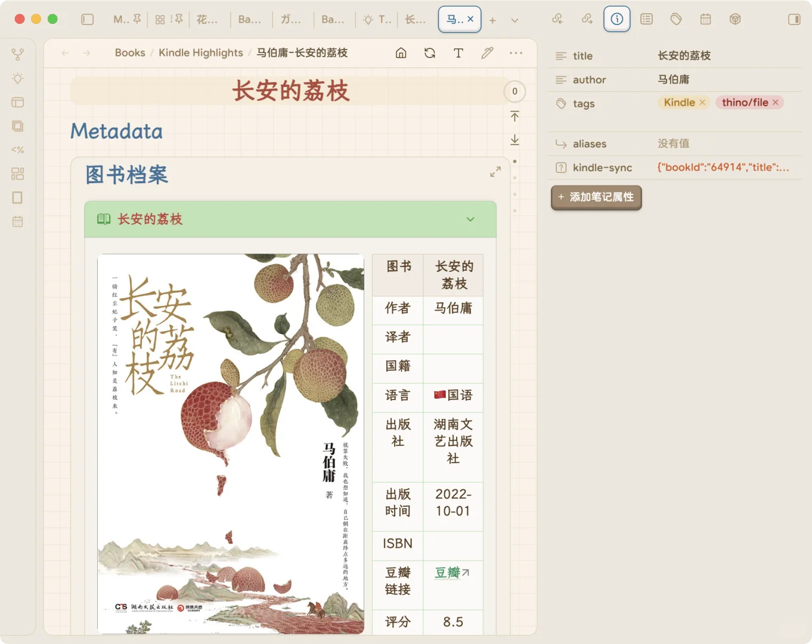This screenshot has width=812, height=644.
Task: Click the 8.5 rating cell
Action: [453, 622]
